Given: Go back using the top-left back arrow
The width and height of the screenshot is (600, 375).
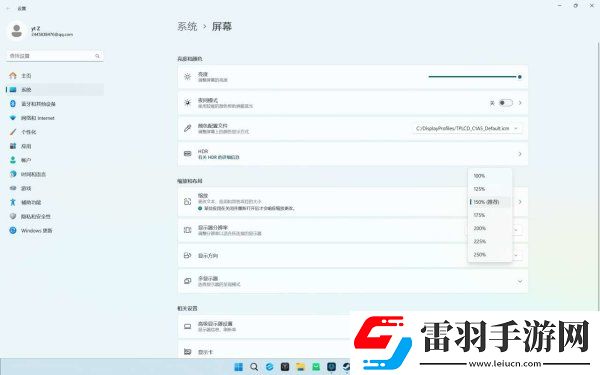Looking at the screenshot, I should [8, 8].
